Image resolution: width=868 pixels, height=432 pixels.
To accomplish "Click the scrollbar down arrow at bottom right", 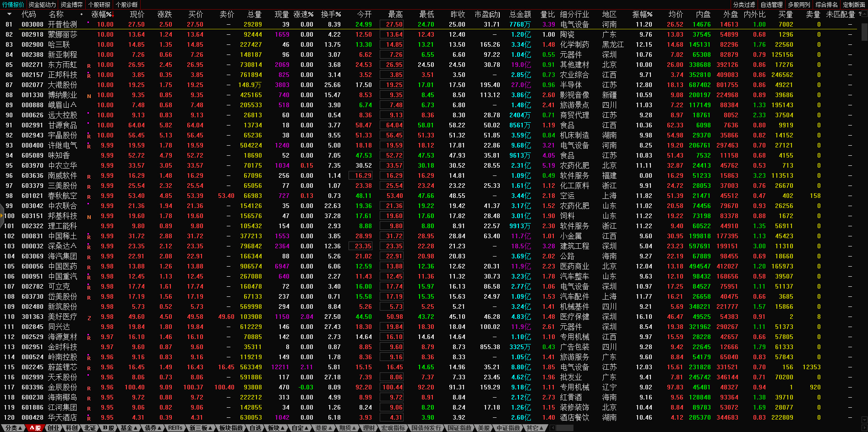I will [864, 420].
